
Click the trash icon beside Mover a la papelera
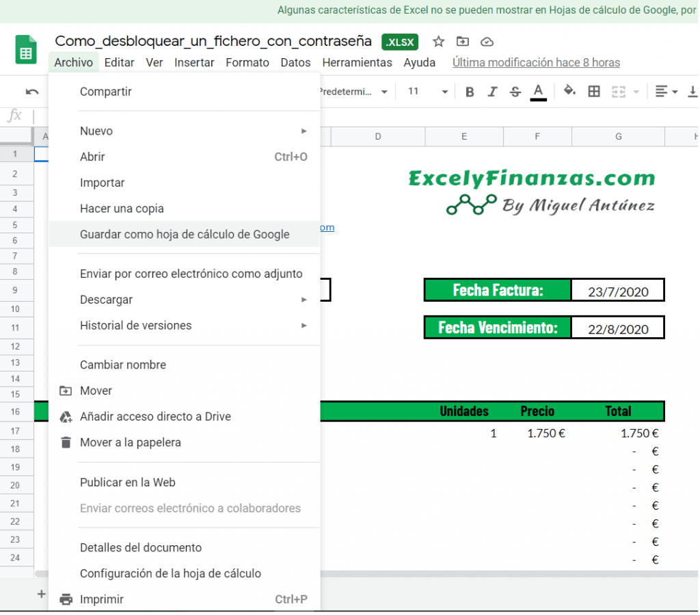66,442
